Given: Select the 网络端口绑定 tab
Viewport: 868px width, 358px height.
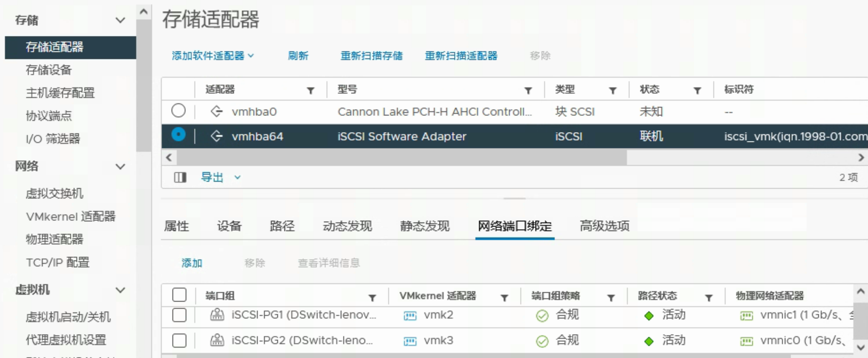Looking at the screenshot, I should tap(515, 226).
